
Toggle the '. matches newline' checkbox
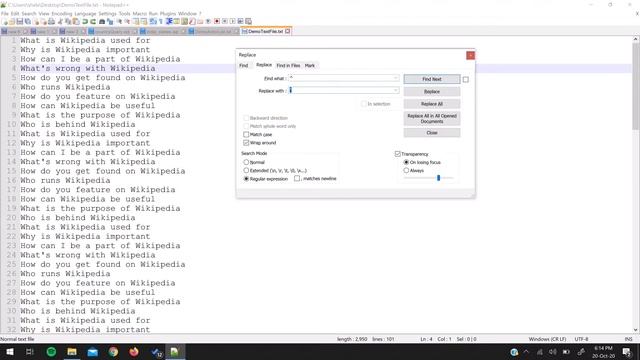click(297, 178)
